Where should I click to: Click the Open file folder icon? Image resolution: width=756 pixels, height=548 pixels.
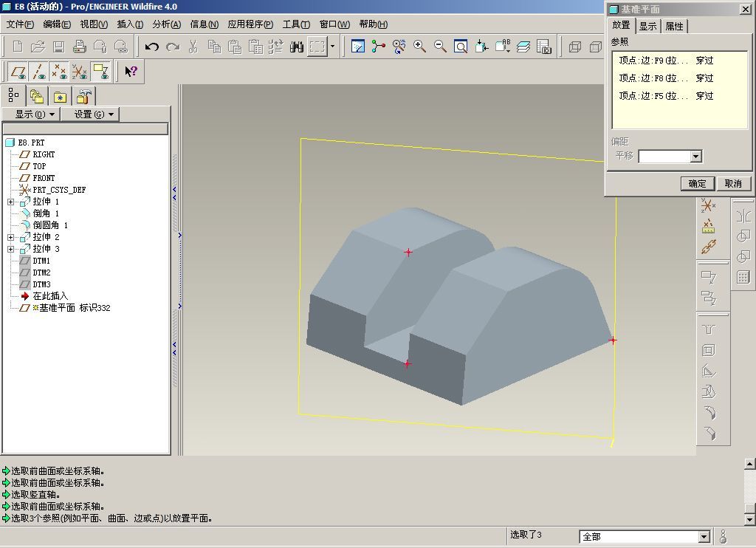click(x=38, y=47)
